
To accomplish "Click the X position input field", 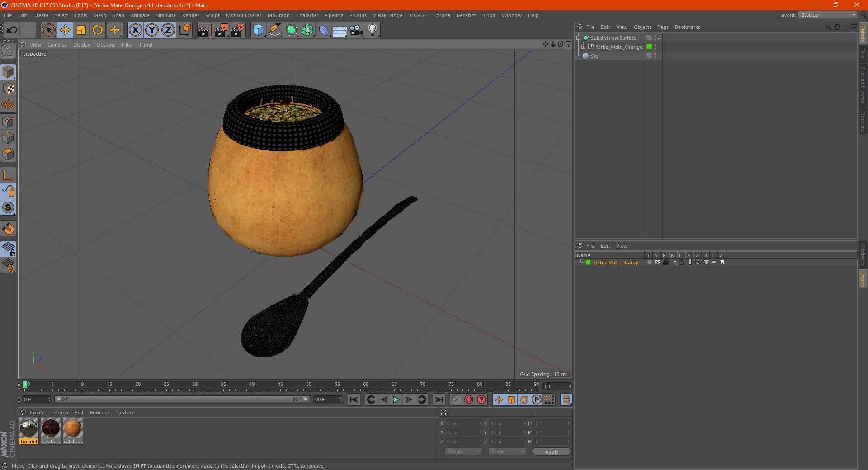I will coord(463,423).
